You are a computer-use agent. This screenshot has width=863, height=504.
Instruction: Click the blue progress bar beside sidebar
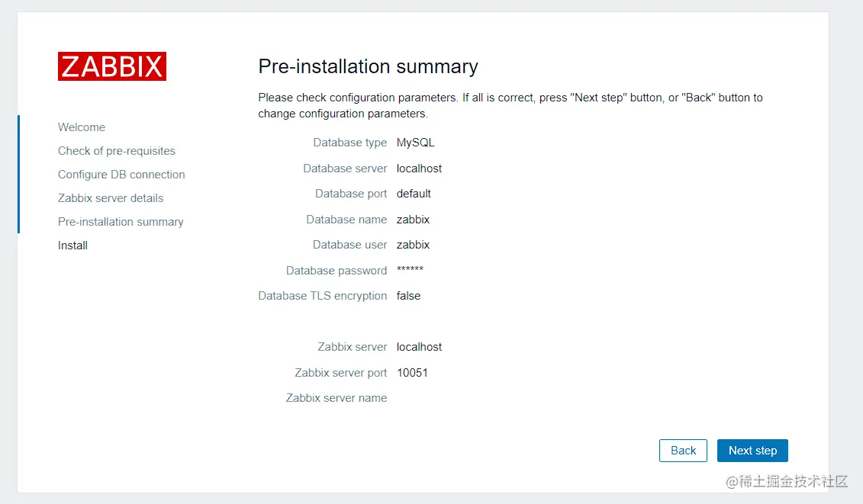(18, 174)
